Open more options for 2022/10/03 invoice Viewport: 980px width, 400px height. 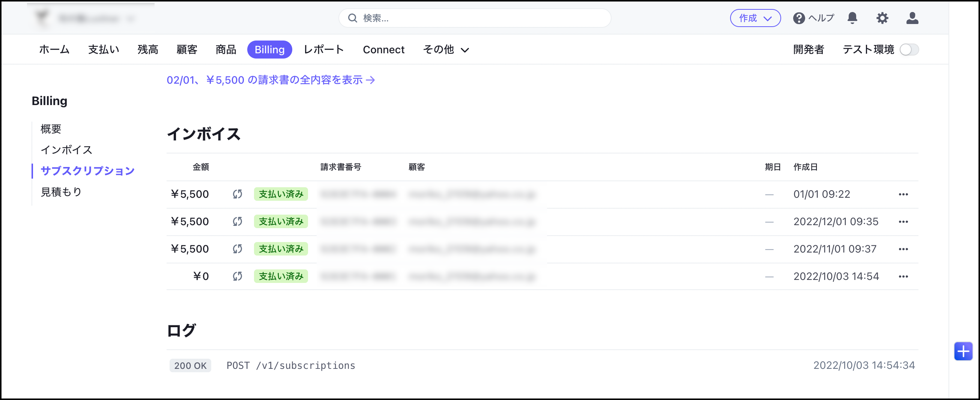[x=903, y=276]
